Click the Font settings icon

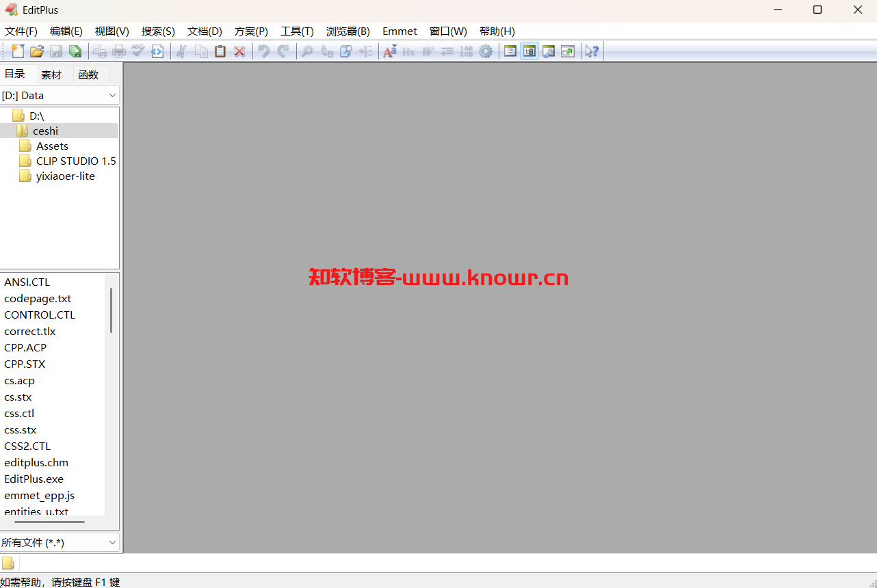(390, 51)
